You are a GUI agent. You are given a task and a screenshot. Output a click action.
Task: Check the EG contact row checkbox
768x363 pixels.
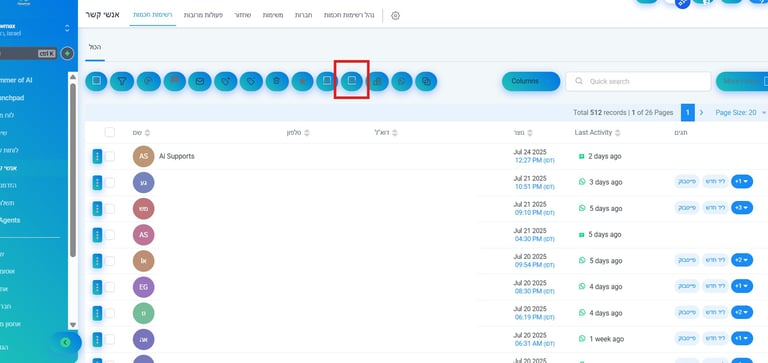110,287
